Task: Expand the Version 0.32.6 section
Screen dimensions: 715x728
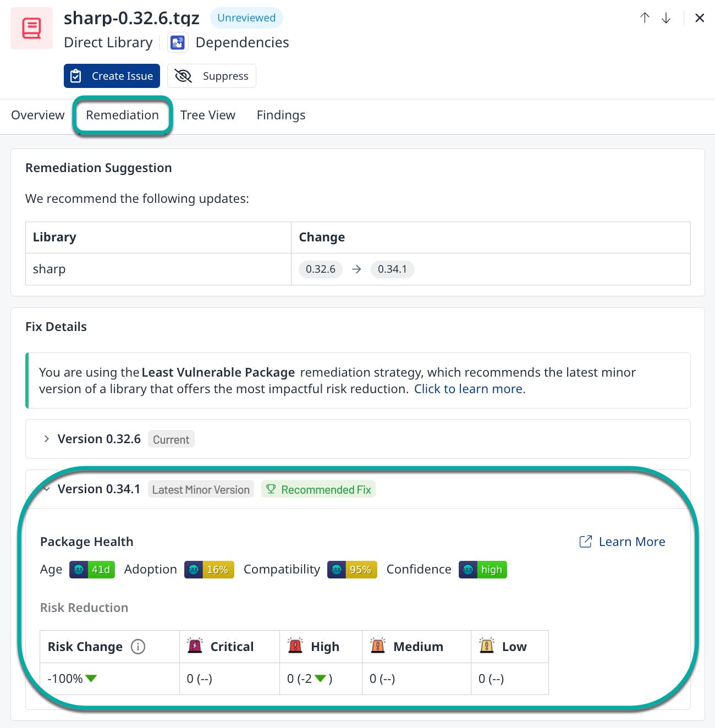Action: click(47, 439)
